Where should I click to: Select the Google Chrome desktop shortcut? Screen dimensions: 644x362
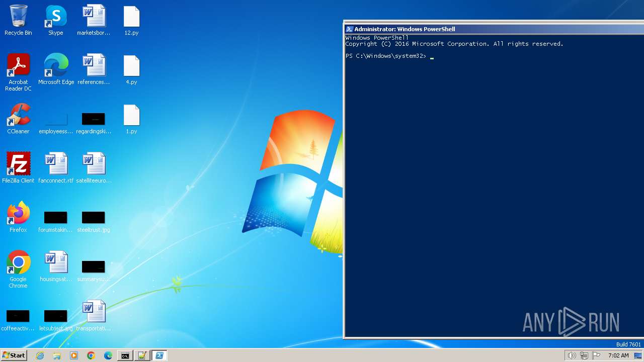[18, 270]
